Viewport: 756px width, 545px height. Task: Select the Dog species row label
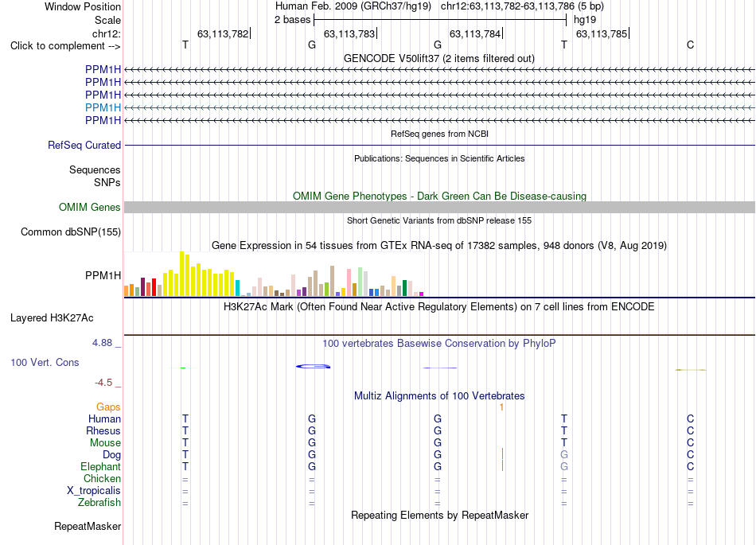coord(111,455)
